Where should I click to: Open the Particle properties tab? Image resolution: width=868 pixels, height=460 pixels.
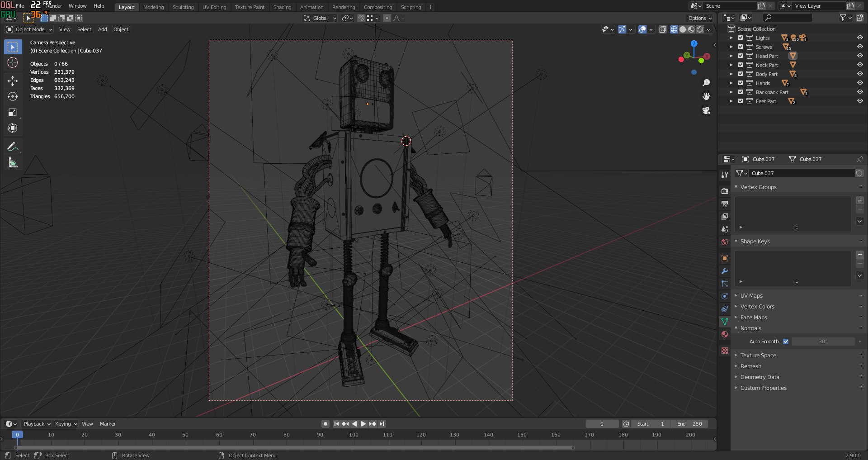coord(725,284)
